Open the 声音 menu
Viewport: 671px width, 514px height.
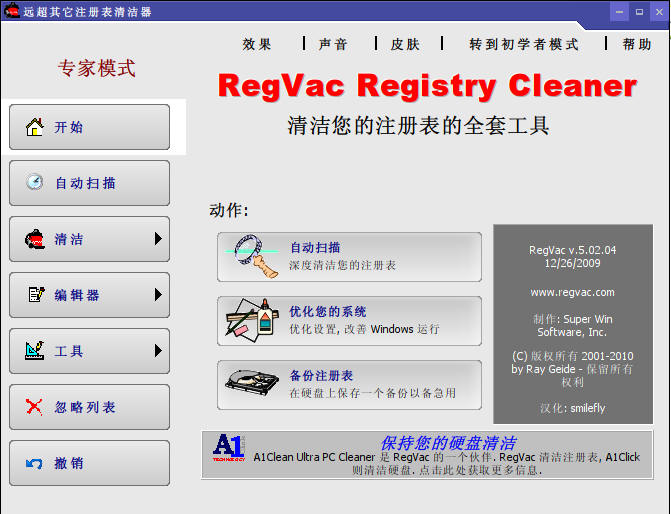click(333, 44)
